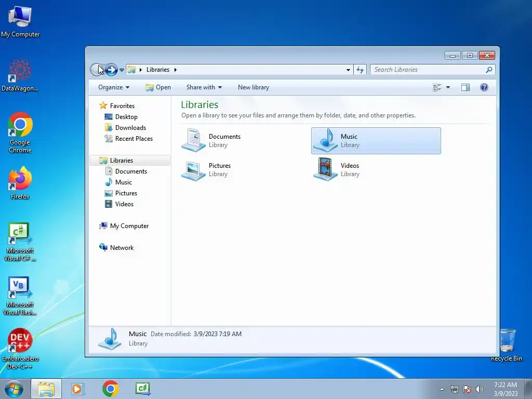The width and height of the screenshot is (532, 399).
Task: Expand the arrow after Libraries breadcrumb
Action: point(176,70)
